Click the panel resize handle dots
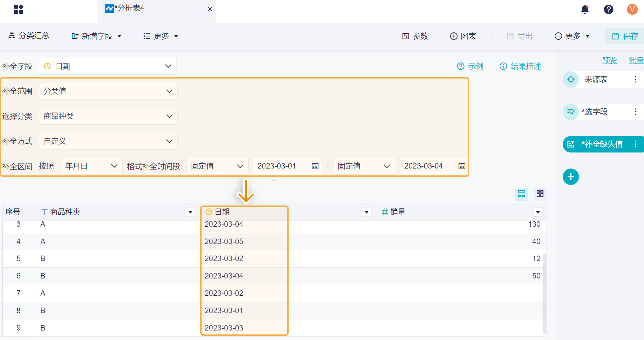This screenshot has height=340, width=644. tap(274, 181)
